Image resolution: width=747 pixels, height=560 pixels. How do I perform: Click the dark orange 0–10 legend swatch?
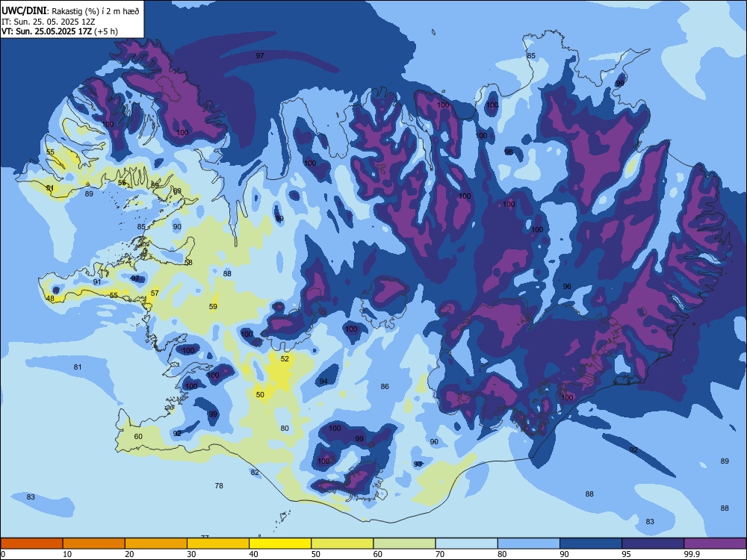pyautogui.click(x=32, y=544)
